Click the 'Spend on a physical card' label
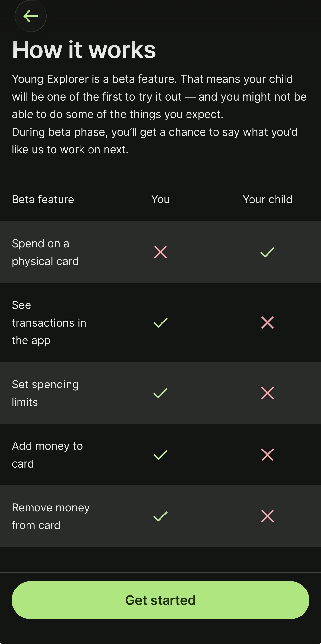321x644 pixels. (x=45, y=252)
